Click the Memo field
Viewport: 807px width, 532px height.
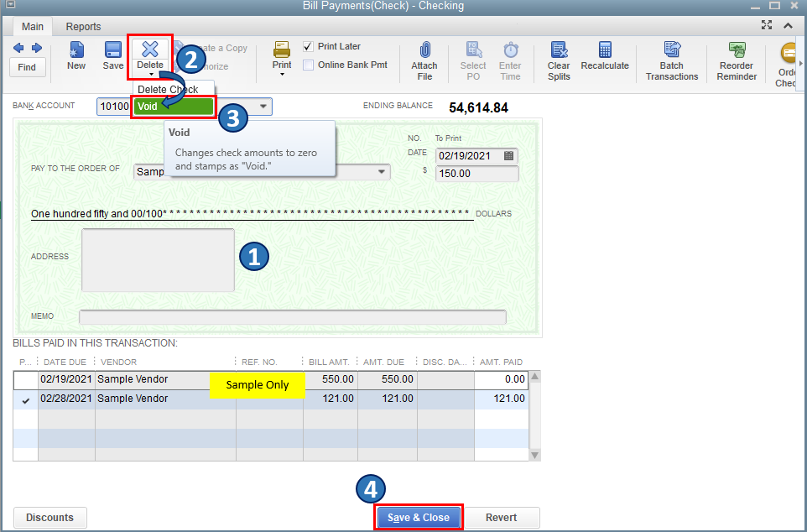292,316
